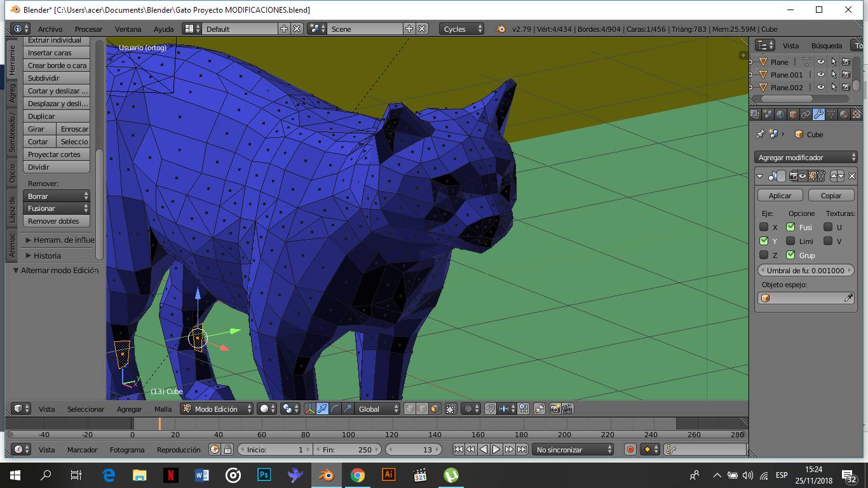868x488 pixels.
Task: Hide Plane.001 using its eye icon
Action: pos(821,74)
